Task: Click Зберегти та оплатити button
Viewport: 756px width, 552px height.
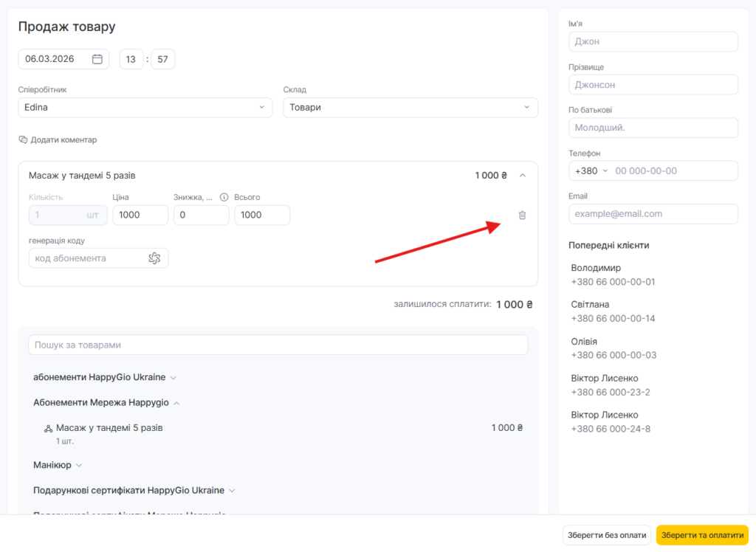Action: pos(701,535)
